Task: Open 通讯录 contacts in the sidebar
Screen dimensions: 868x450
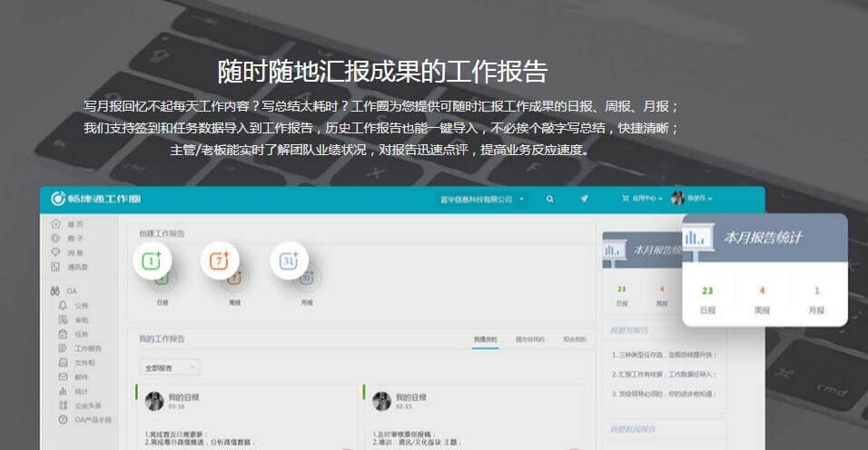Action: [x=75, y=266]
